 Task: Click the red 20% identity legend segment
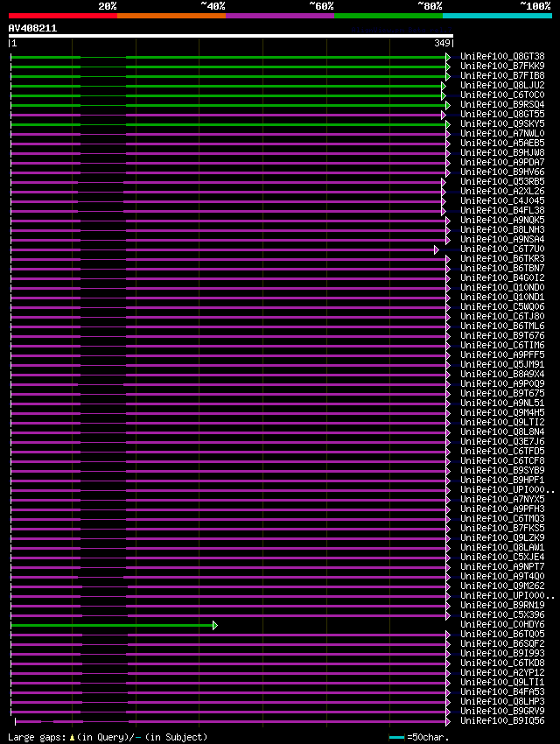coord(63,16)
